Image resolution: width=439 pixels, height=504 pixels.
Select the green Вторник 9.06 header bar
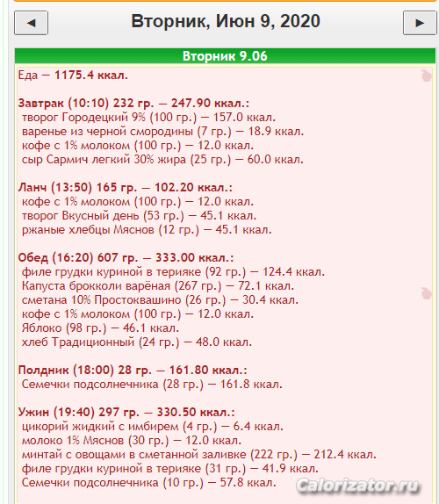point(225,56)
